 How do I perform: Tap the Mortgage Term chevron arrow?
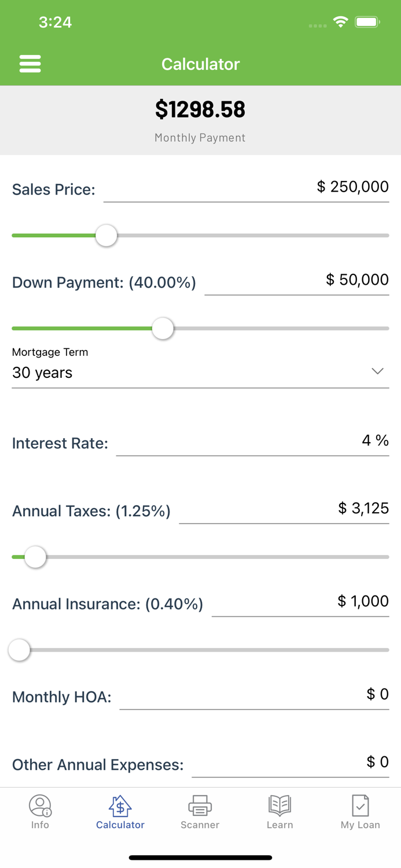click(377, 371)
